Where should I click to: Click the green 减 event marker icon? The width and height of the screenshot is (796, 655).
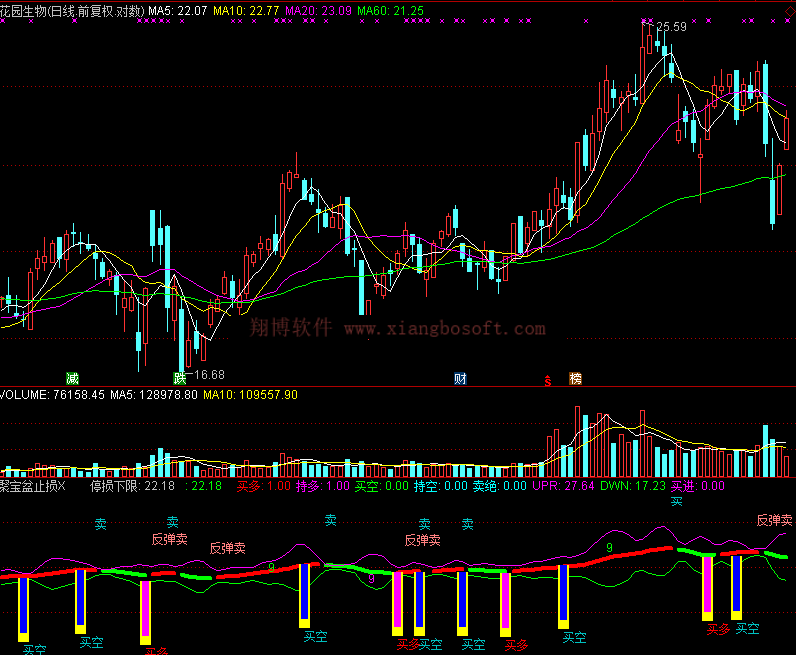coord(72,378)
